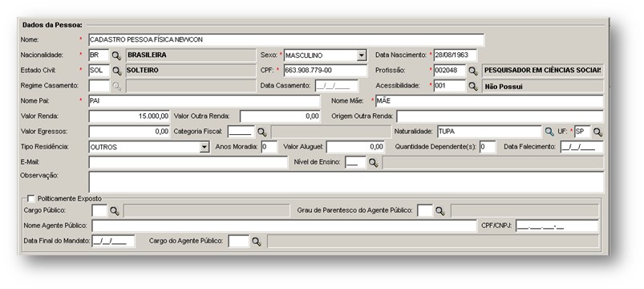The width and height of the screenshot is (644, 289).
Task: Click Regime Casamento code field
Action: [x=99, y=86]
